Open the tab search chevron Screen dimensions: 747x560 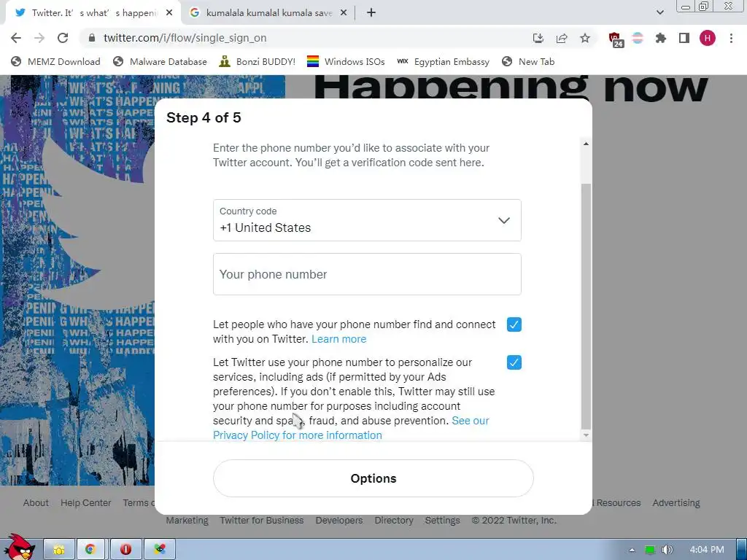pyautogui.click(x=659, y=12)
